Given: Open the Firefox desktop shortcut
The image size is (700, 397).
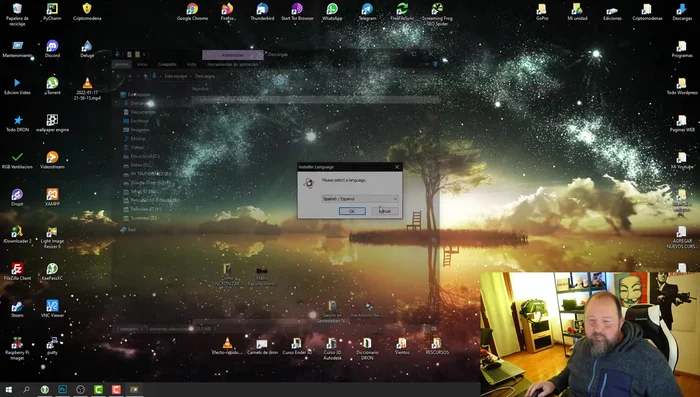Looking at the screenshot, I should click(227, 12).
